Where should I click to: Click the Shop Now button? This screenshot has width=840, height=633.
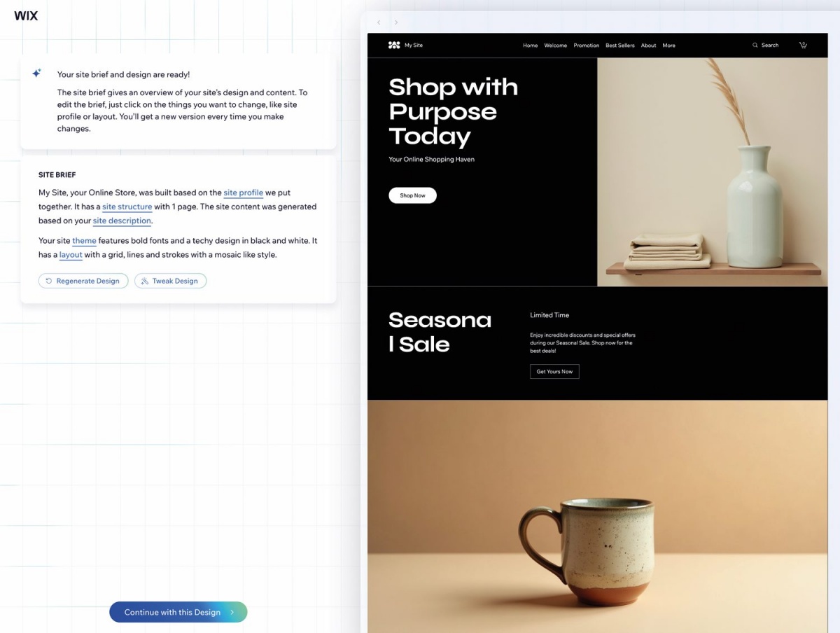point(413,195)
